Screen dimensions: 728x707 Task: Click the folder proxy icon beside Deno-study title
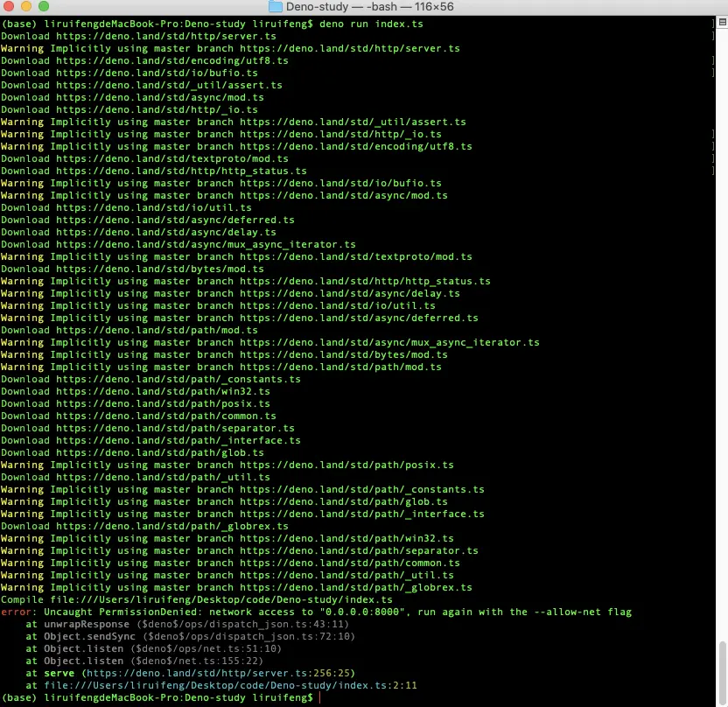tap(276, 6)
